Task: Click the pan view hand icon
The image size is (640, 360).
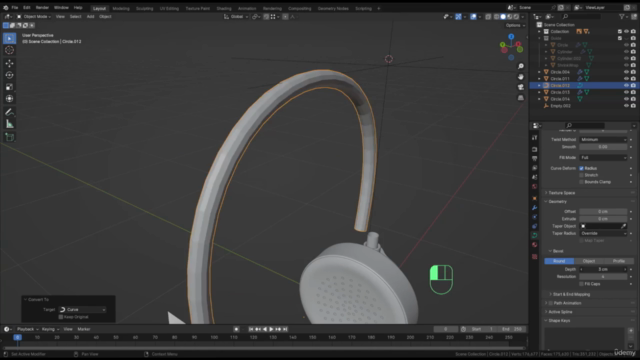Action: (521, 77)
